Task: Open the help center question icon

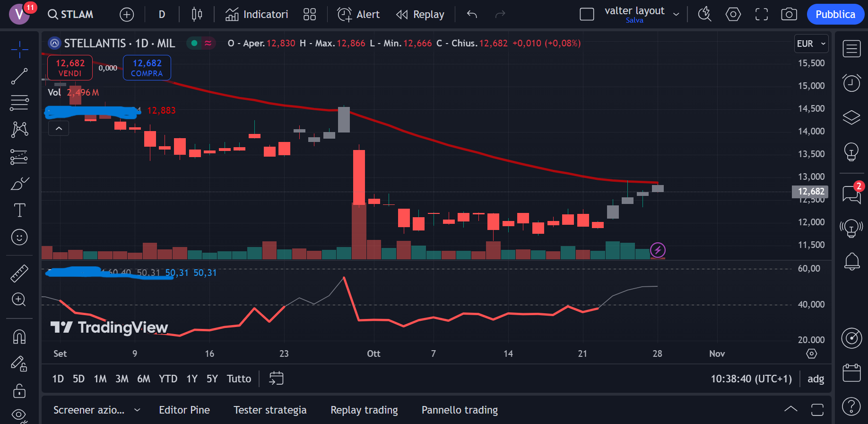Action: pos(851,406)
